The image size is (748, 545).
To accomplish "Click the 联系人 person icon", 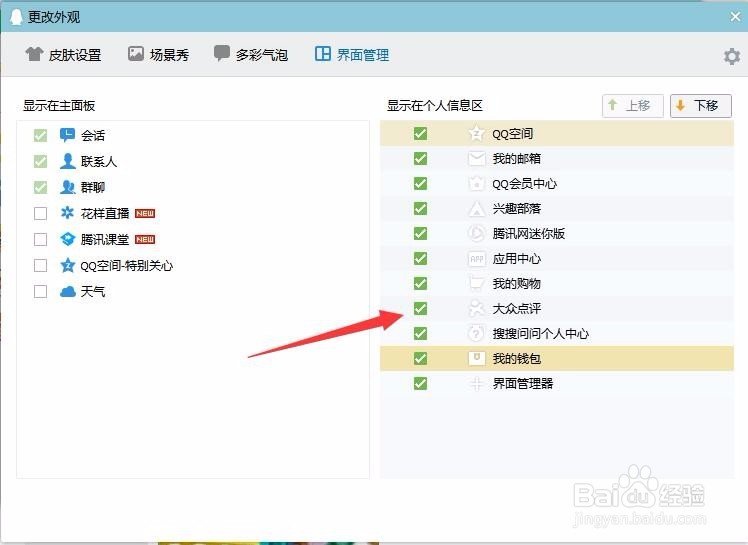I will [67, 161].
